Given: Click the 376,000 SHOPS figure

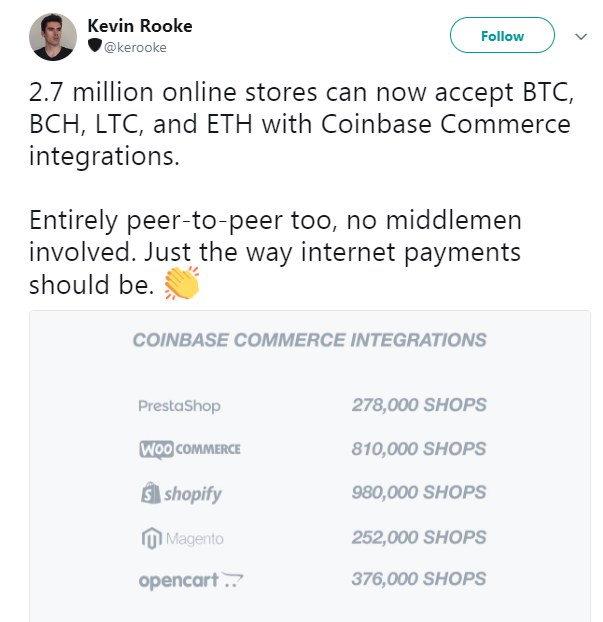Looking at the screenshot, I should point(419,579).
